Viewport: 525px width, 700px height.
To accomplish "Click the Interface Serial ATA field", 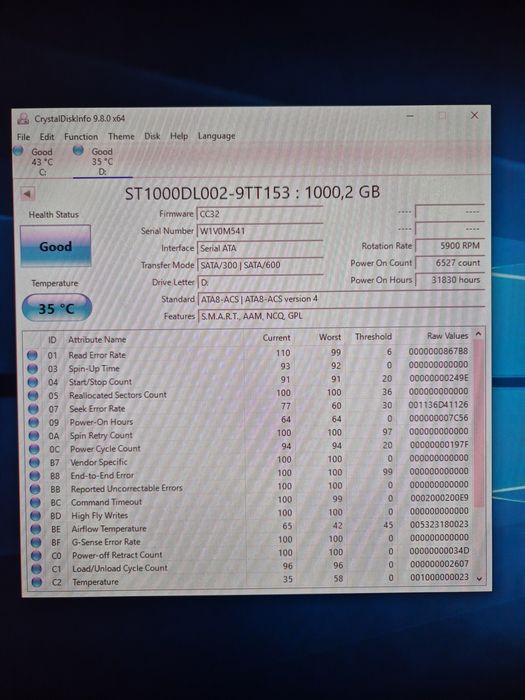I will 260,248.
